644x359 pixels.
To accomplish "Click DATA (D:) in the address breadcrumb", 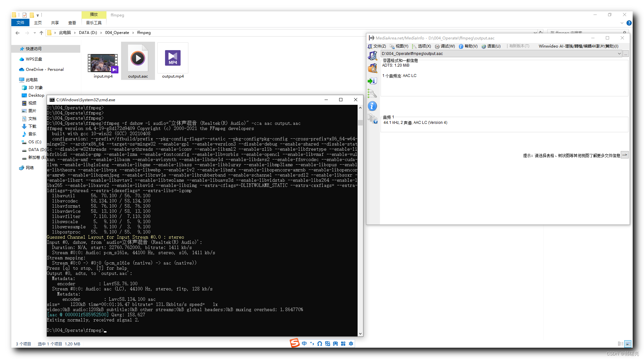I will pyautogui.click(x=88, y=33).
